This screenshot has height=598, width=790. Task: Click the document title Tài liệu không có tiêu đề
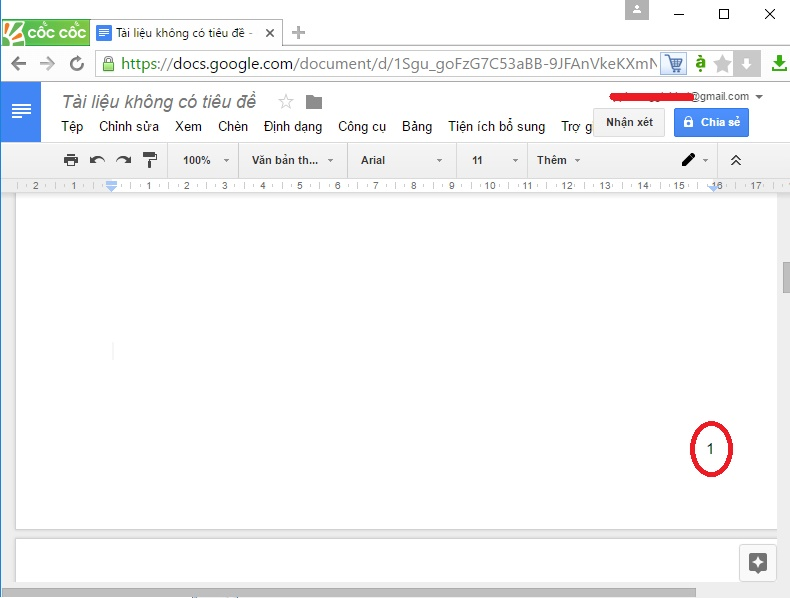click(159, 102)
